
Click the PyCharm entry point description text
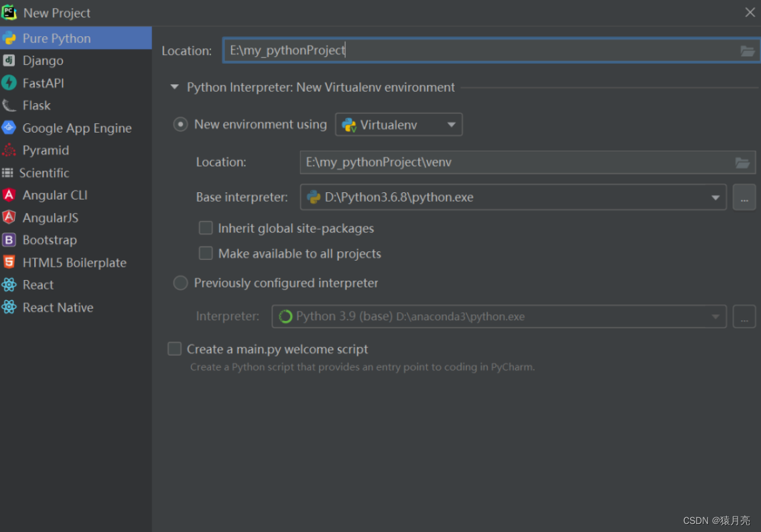click(x=362, y=367)
